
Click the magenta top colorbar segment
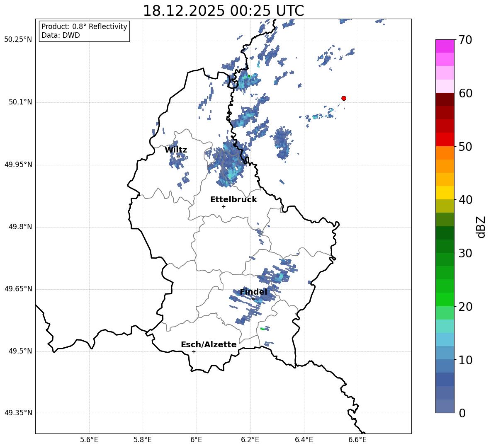pyautogui.click(x=445, y=46)
